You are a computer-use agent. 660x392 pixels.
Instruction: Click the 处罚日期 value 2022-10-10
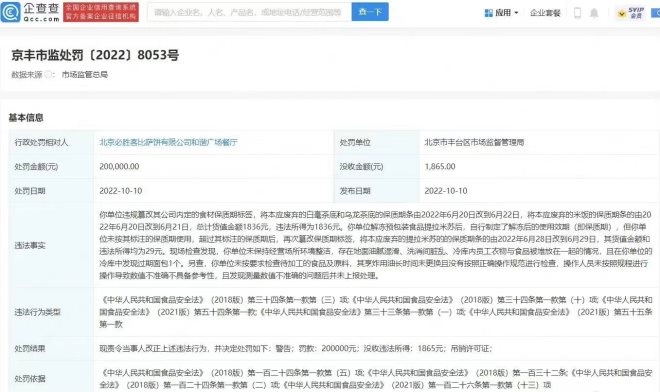(x=121, y=191)
